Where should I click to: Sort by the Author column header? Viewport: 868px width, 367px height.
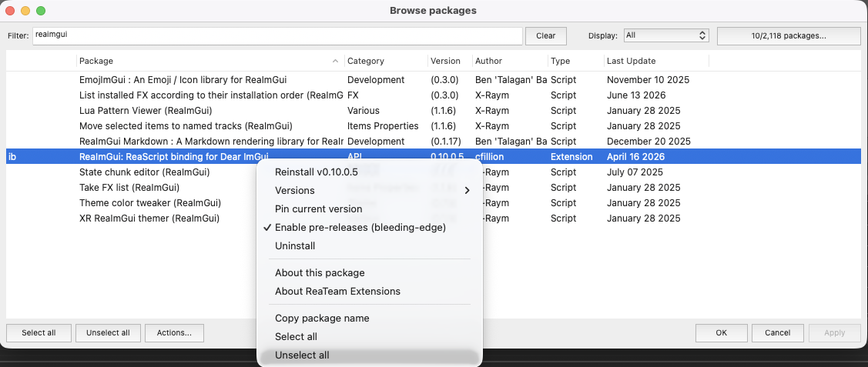pyautogui.click(x=510, y=61)
